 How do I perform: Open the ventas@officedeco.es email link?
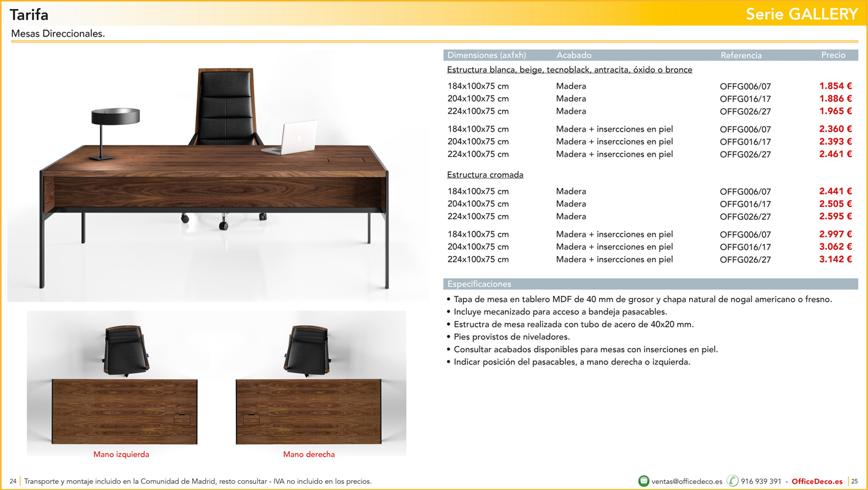pos(687,481)
